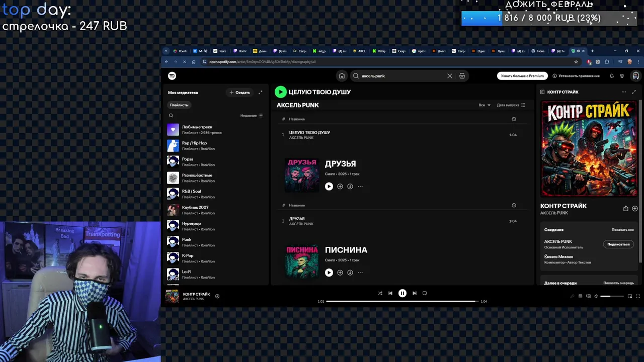Expand the library panel to full width
Image resolution: width=644 pixels, height=362 pixels.
pos(260,93)
